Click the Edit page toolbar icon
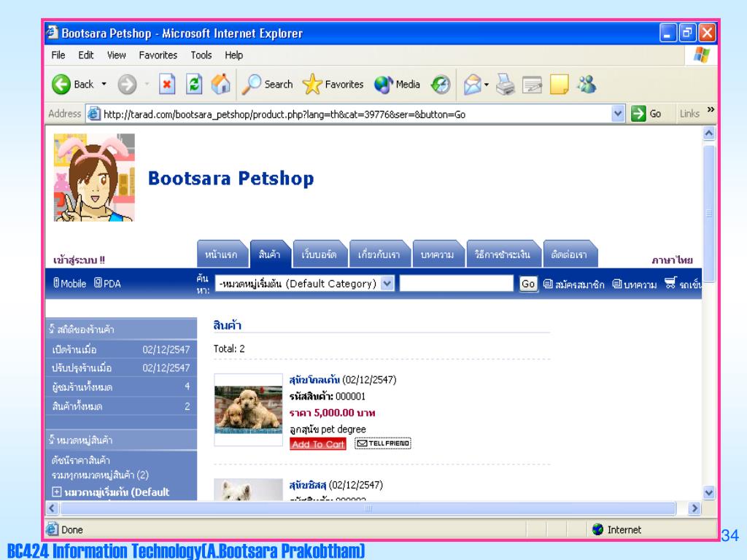 [532, 85]
